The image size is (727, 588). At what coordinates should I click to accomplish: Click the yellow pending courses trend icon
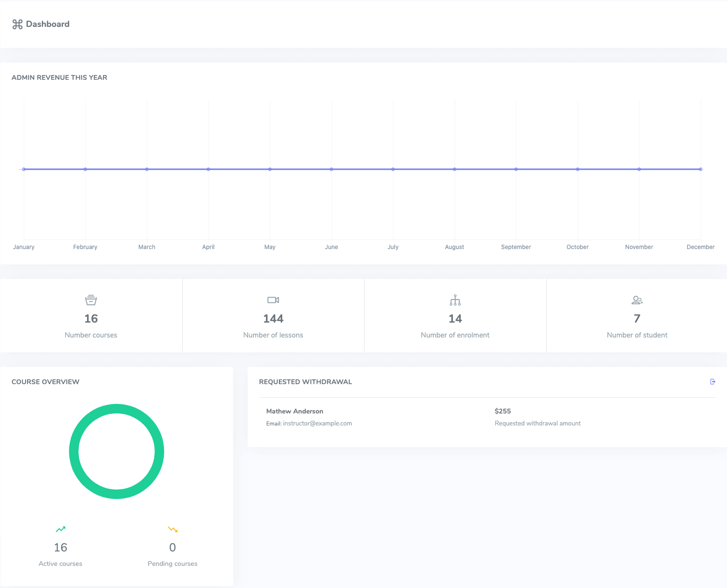click(173, 529)
